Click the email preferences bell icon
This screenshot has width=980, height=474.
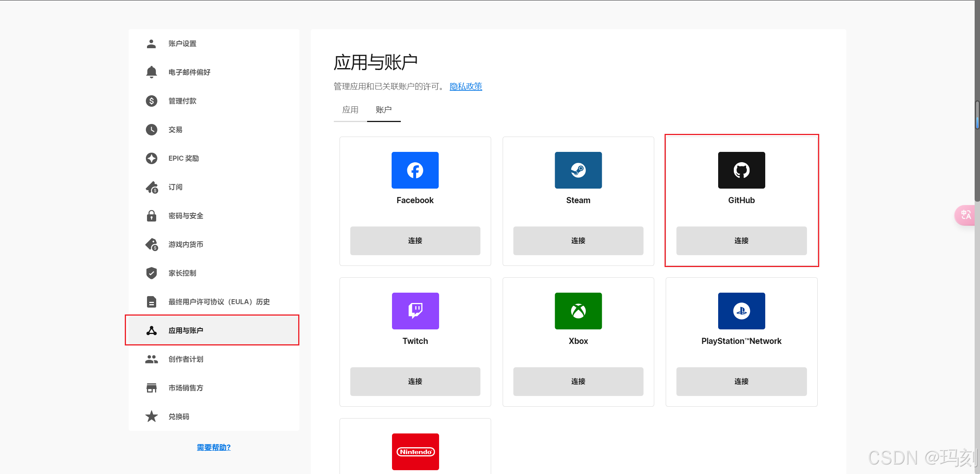[152, 72]
